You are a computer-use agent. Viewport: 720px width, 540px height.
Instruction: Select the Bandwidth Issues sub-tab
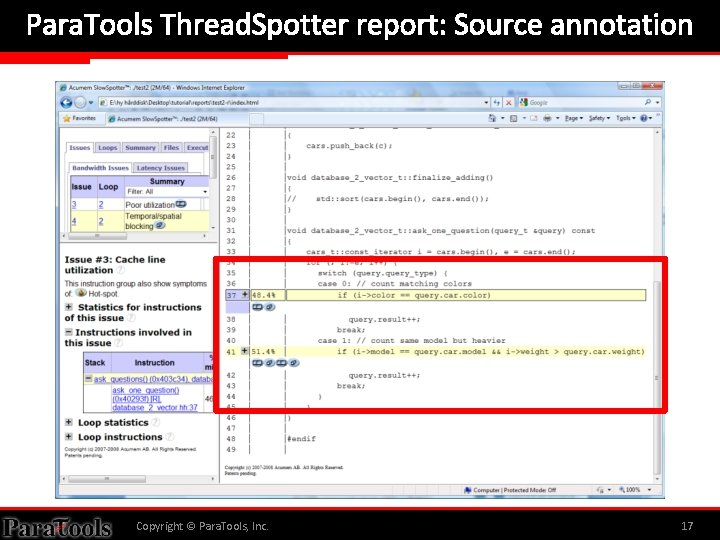tap(100, 168)
